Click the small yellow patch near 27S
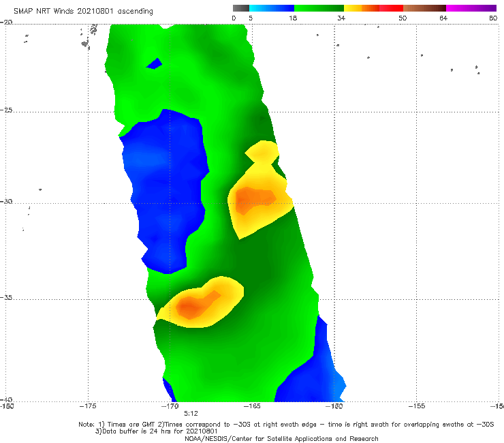Screen dimensions: 504x443 tap(262, 151)
